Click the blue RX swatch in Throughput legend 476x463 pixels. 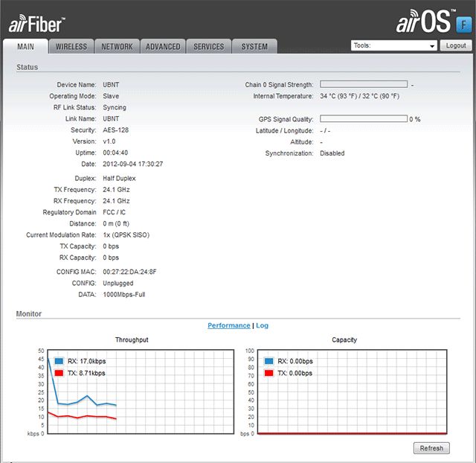click(59, 361)
